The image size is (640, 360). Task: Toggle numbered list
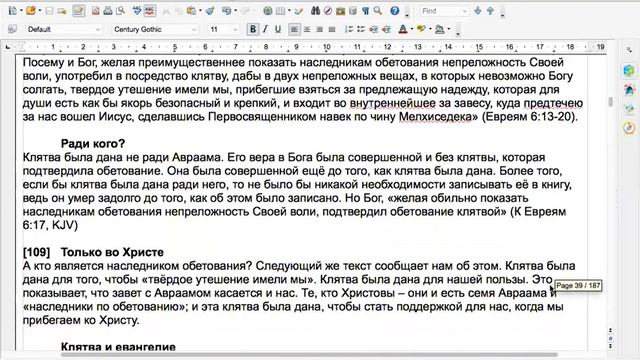(x=349, y=29)
